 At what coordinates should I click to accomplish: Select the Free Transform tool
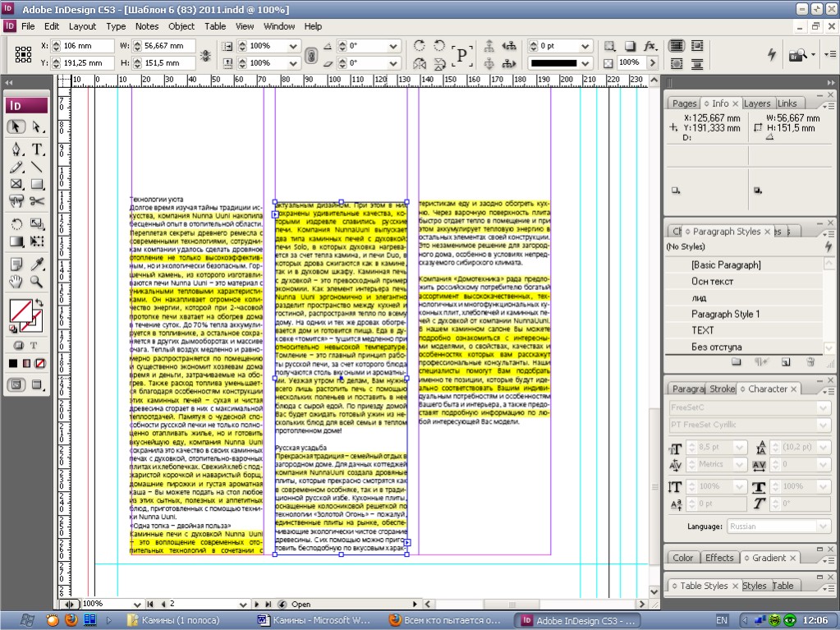click(x=36, y=241)
